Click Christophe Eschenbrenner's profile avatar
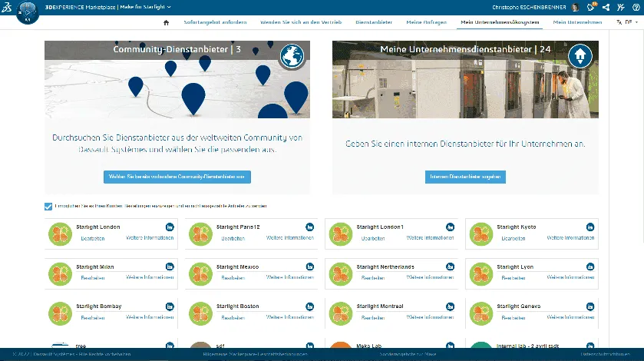 click(x=575, y=7)
